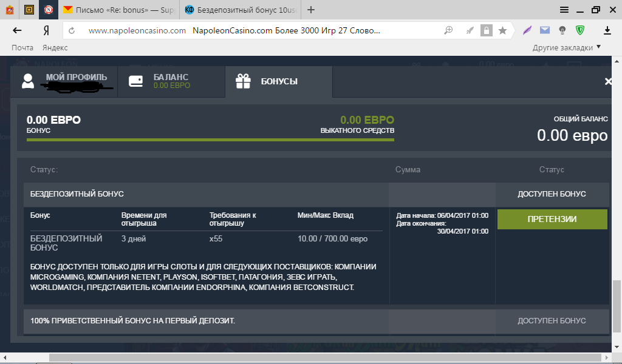Click the gift box icon in Bonuses tab

click(x=243, y=81)
